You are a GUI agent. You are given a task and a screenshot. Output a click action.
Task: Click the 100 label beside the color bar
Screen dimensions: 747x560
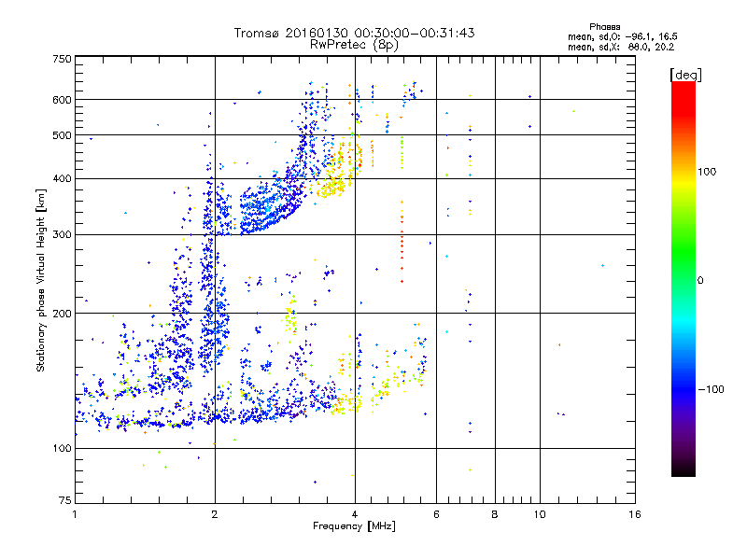click(x=707, y=172)
